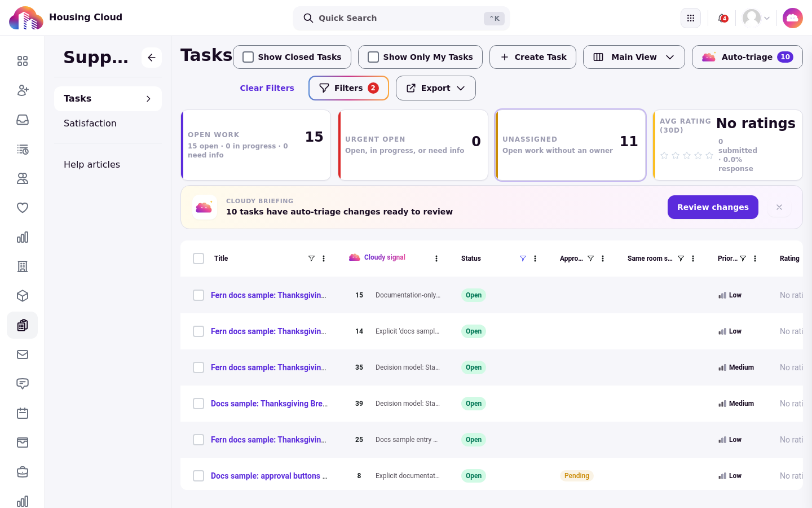Open the cube package sidebar icon
The height and width of the screenshot is (508, 812).
pyautogui.click(x=23, y=296)
